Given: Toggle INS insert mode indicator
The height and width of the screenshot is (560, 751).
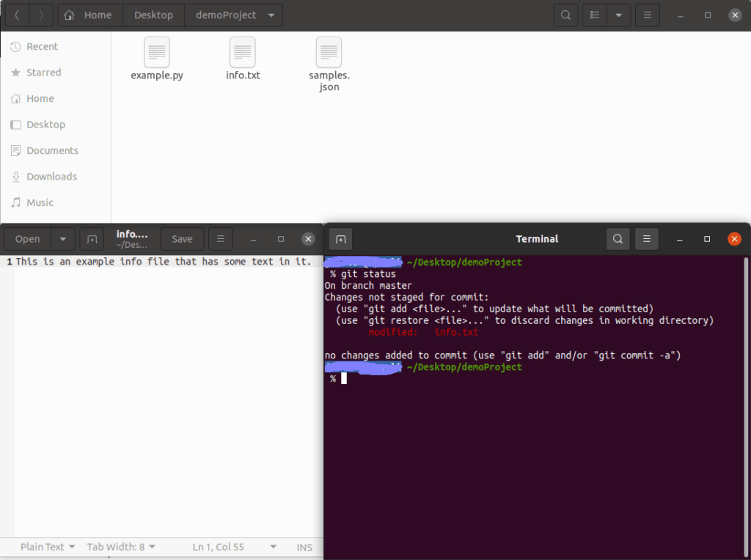Looking at the screenshot, I should pyautogui.click(x=304, y=547).
